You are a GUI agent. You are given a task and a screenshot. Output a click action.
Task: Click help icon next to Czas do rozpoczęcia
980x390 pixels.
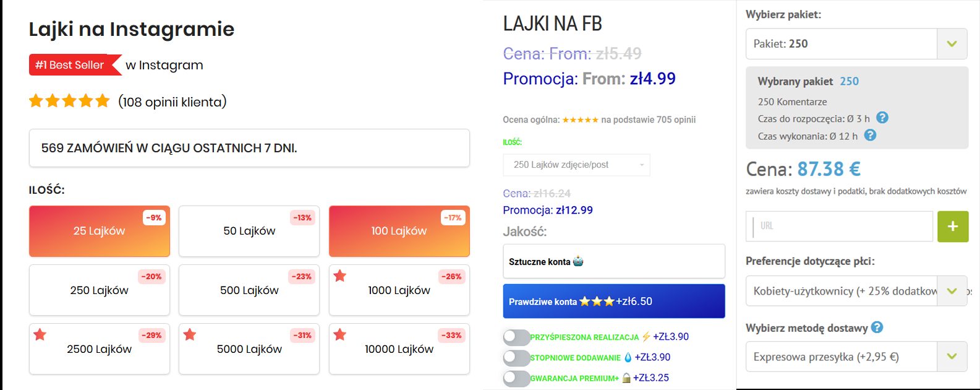(x=882, y=118)
